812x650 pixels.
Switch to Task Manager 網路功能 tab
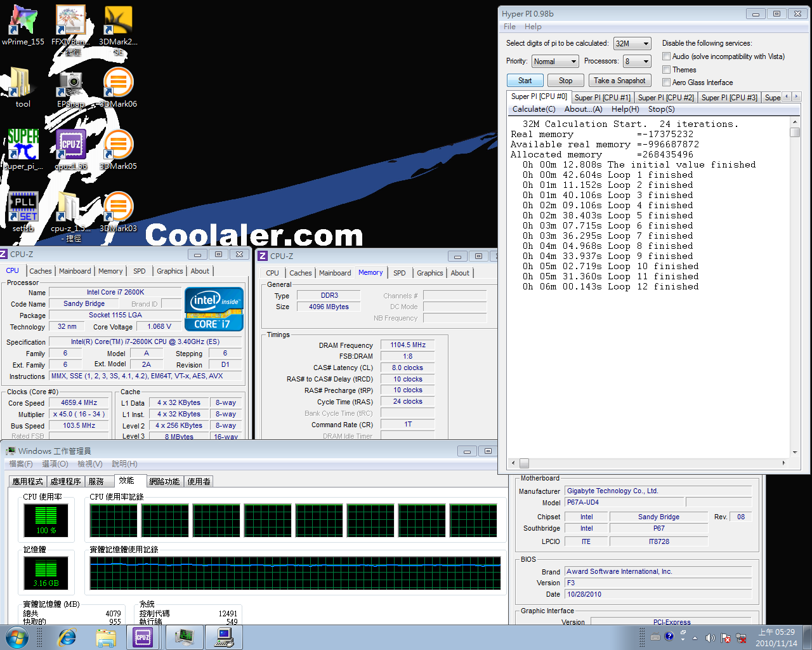point(164,482)
